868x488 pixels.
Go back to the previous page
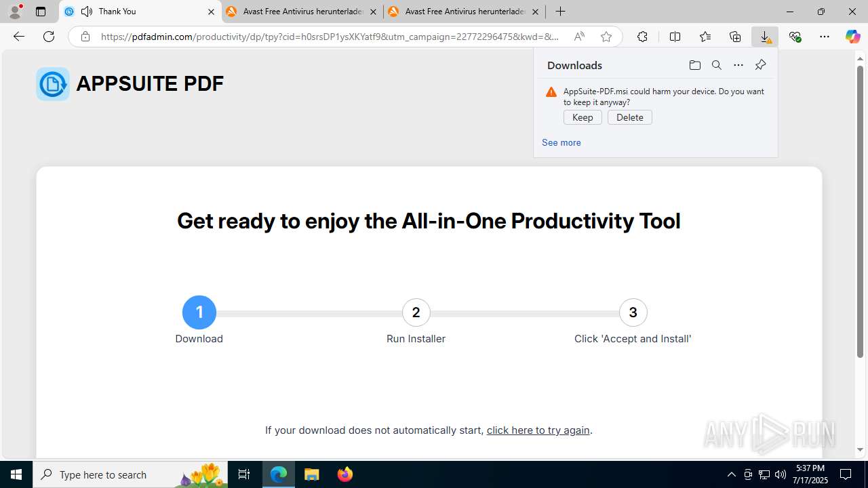(19, 37)
